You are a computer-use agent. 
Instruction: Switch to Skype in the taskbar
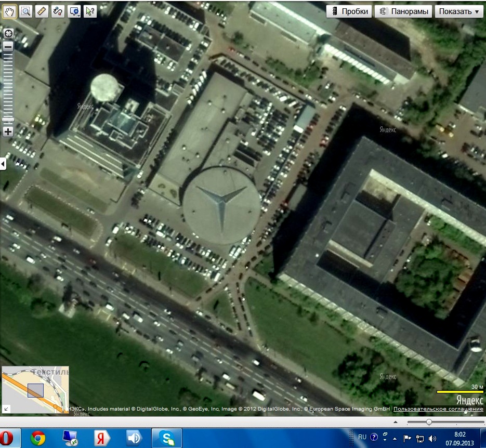point(167,439)
